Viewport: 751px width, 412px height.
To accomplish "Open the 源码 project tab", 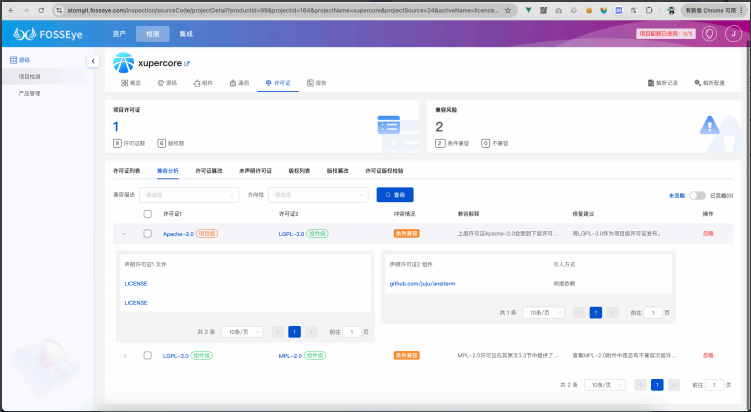I will (x=167, y=83).
